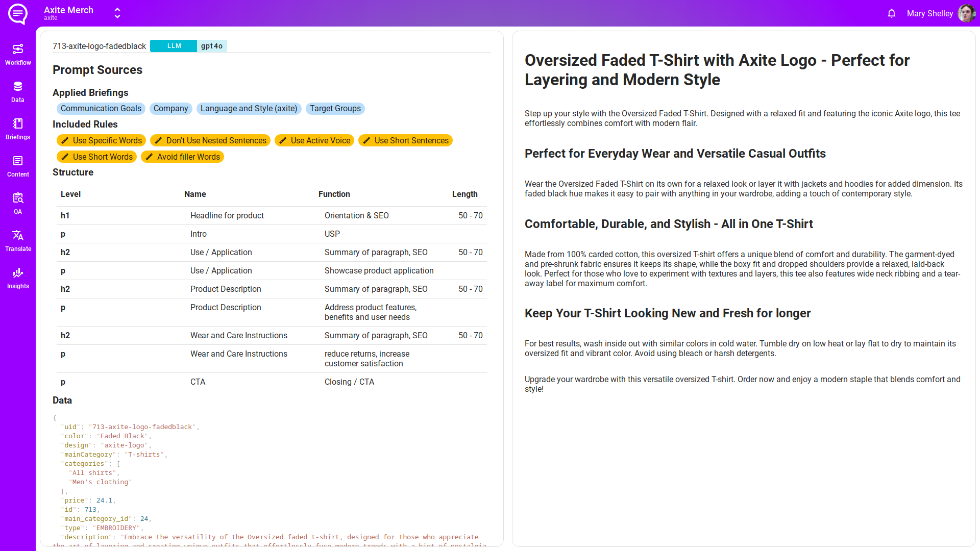980x551 pixels.
Task: Open Insights from the sidebar
Action: (18, 278)
